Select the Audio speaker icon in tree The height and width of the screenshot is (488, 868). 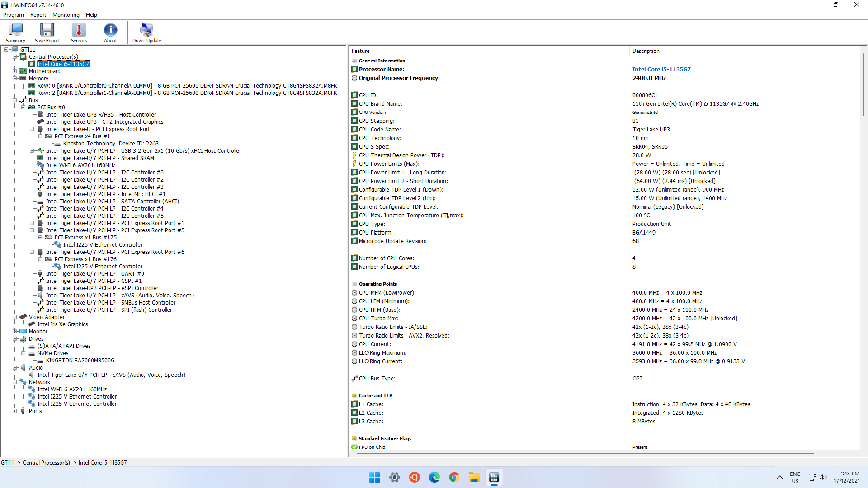click(x=23, y=367)
